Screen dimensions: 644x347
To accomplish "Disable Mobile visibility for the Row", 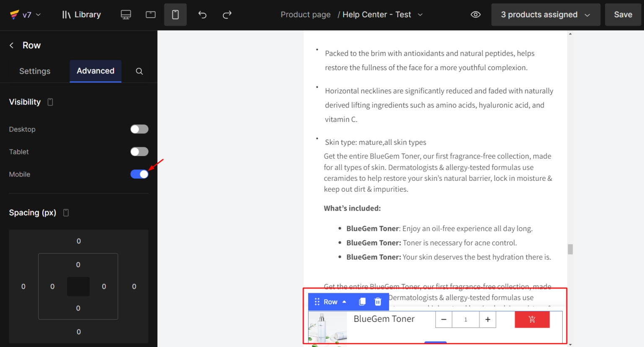I will [x=139, y=174].
